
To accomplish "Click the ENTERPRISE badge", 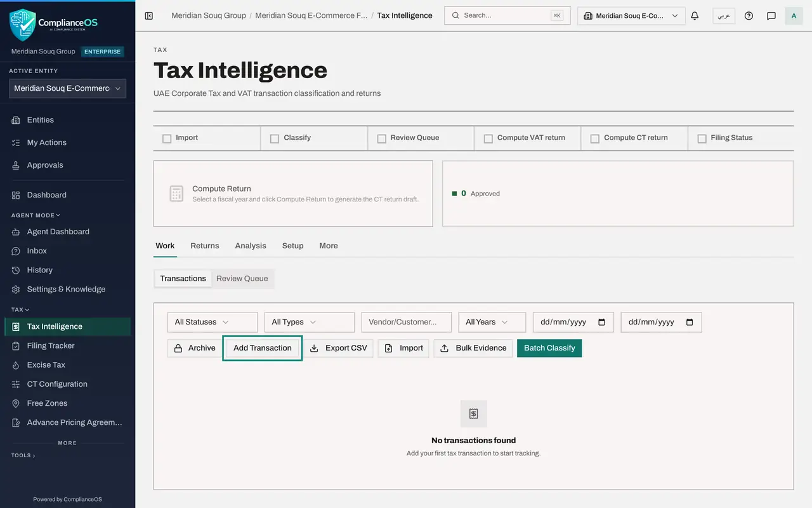I will coord(103,51).
